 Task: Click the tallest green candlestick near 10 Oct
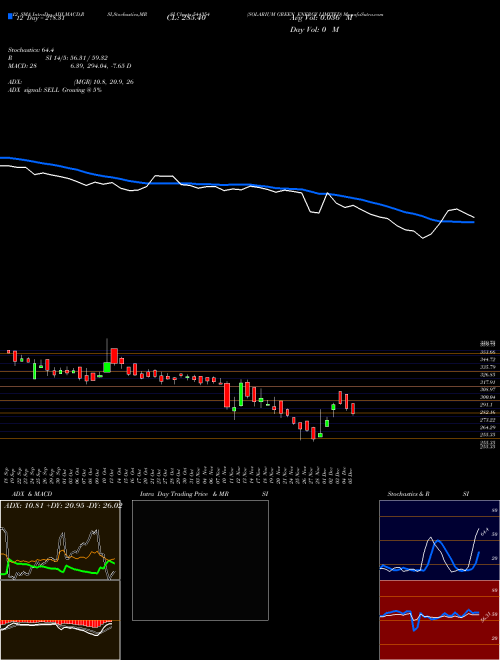pyautogui.click(x=107, y=367)
